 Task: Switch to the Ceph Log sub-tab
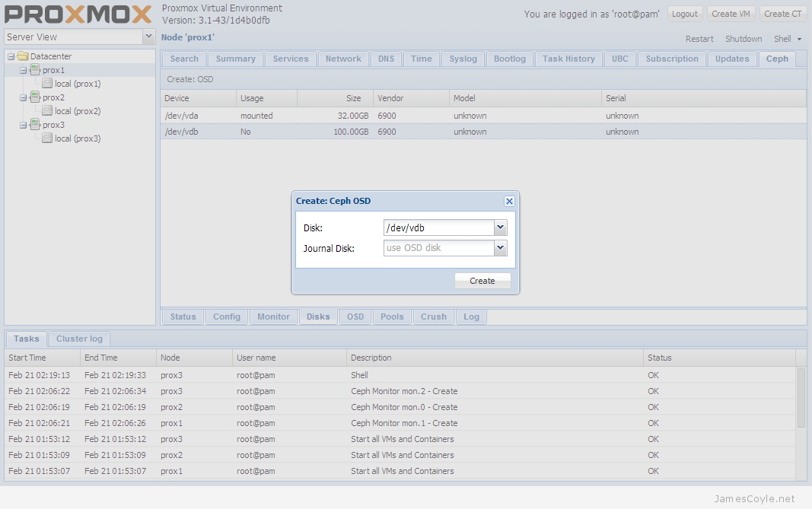471,317
